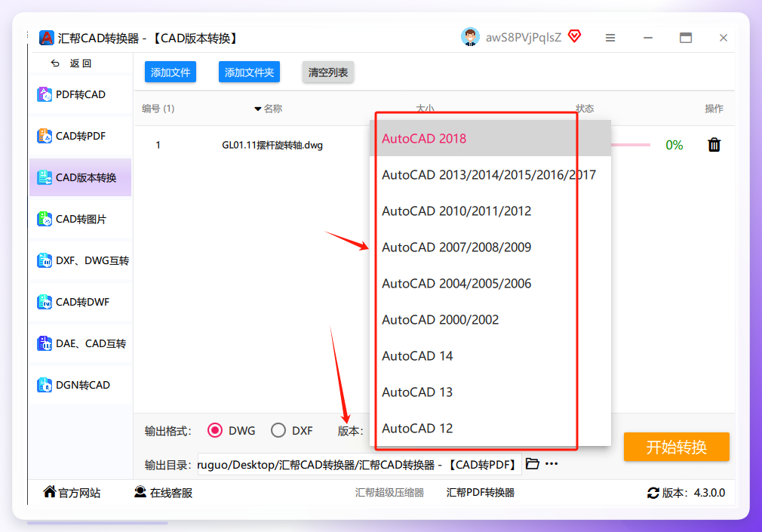Sort list by 名称 column arrow

(257, 109)
